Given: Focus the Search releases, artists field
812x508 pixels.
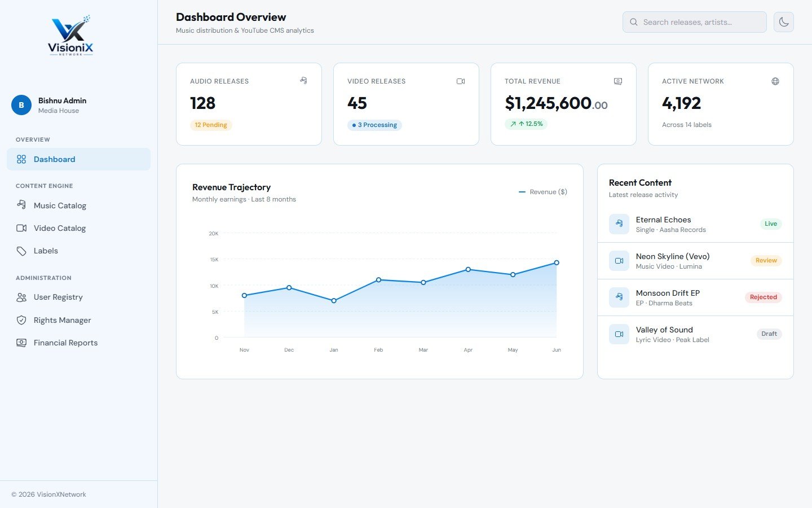Looking at the screenshot, I should point(695,22).
